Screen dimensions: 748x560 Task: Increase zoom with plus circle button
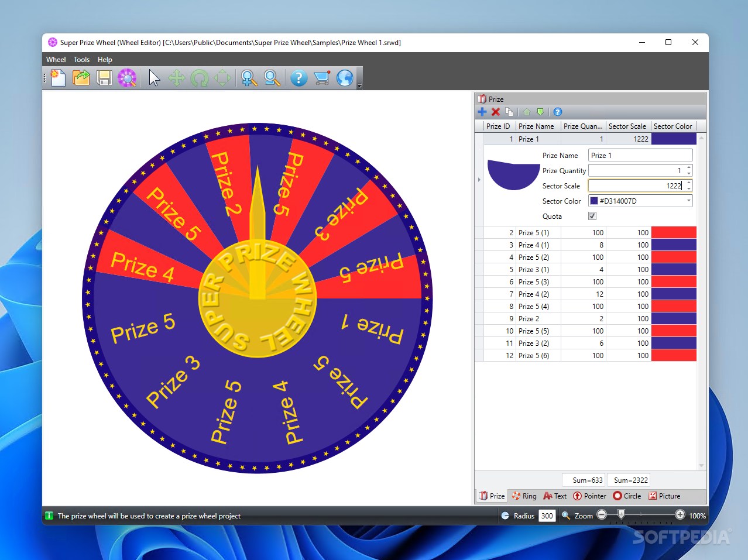(x=680, y=515)
